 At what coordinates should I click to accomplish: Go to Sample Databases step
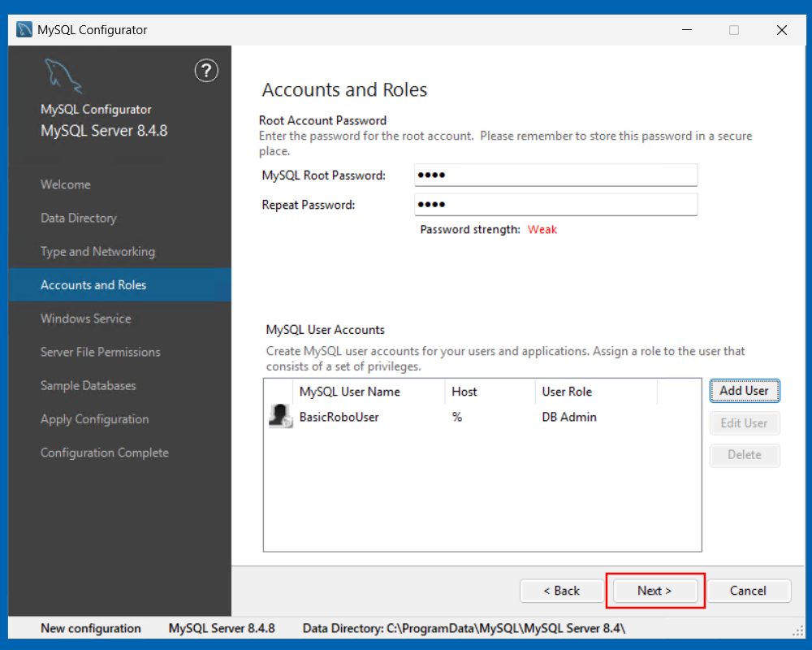click(x=88, y=386)
